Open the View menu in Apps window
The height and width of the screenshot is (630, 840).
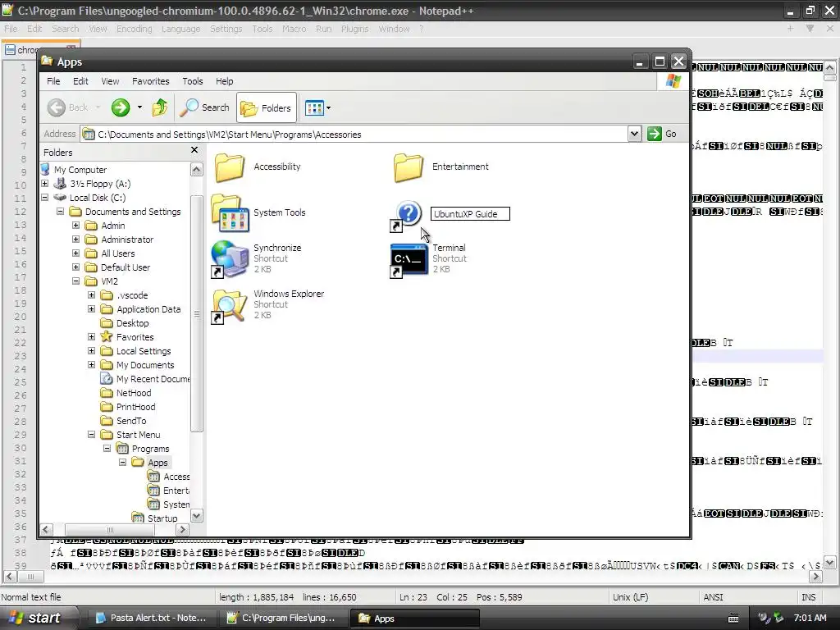tap(110, 81)
